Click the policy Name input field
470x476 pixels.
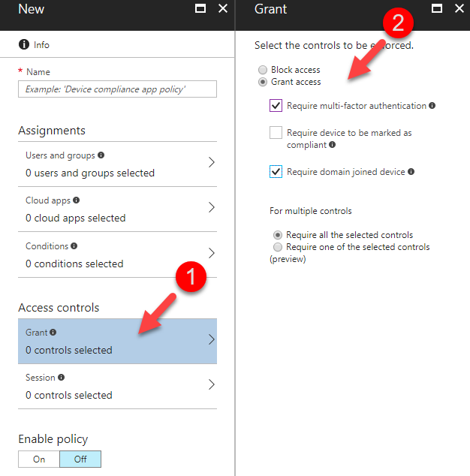click(117, 89)
